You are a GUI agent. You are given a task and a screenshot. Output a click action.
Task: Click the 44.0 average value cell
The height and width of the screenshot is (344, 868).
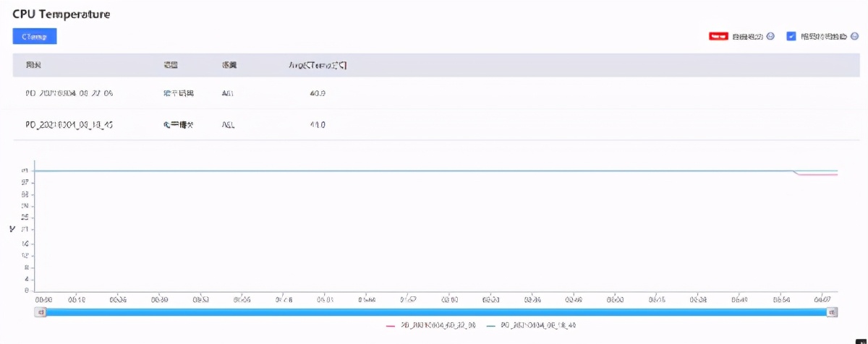point(317,124)
